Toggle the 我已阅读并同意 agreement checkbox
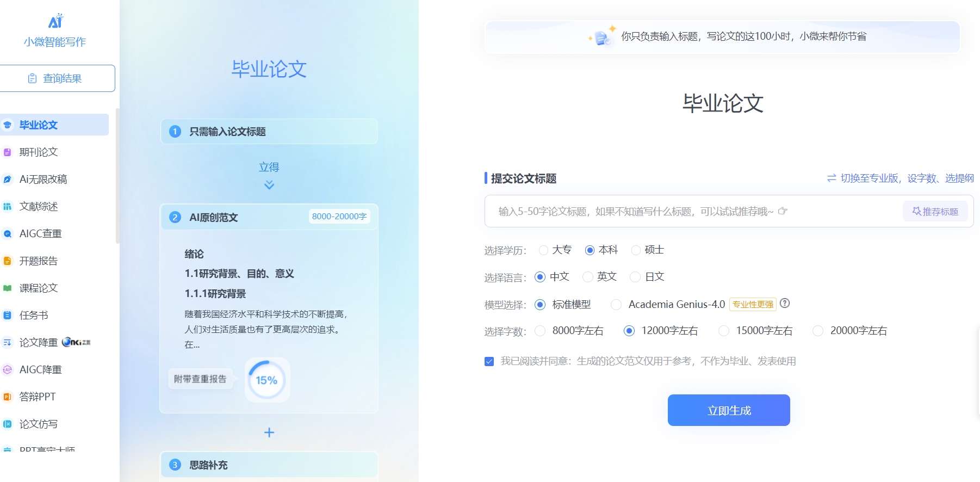The image size is (980, 482). coord(489,361)
